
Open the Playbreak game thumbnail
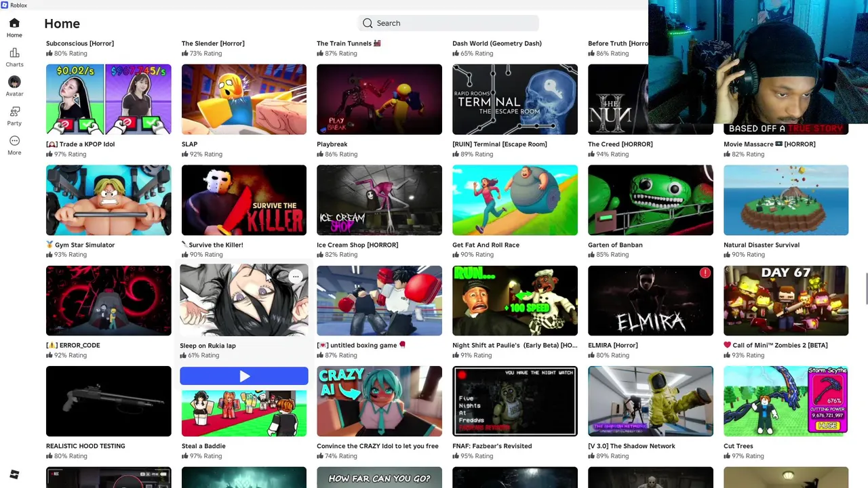[379, 100]
